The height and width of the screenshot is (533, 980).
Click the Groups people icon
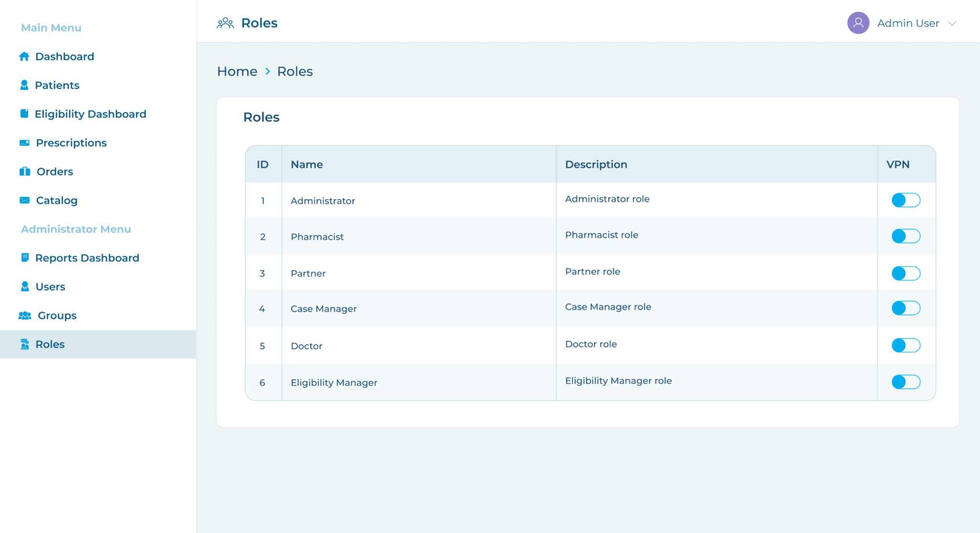coord(25,315)
